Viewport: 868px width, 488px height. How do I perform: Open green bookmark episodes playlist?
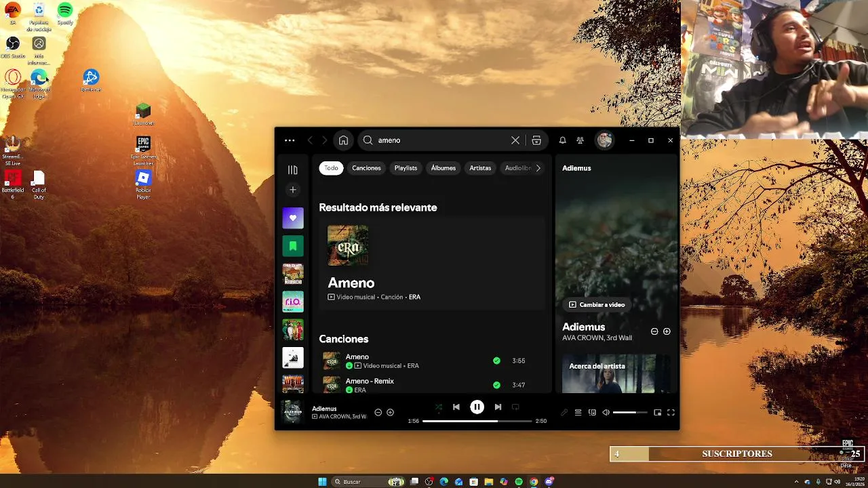pyautogui.click(x=293, y=245)
